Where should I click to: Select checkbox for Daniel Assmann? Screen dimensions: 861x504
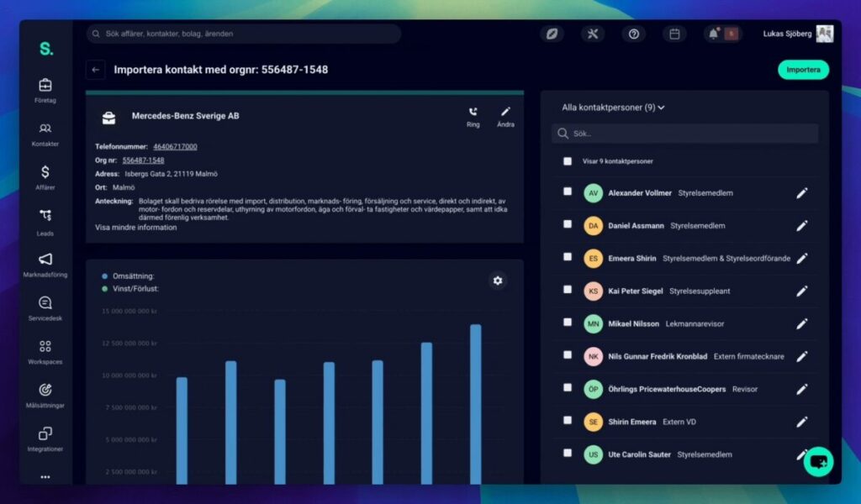click(x=568, y=224)
